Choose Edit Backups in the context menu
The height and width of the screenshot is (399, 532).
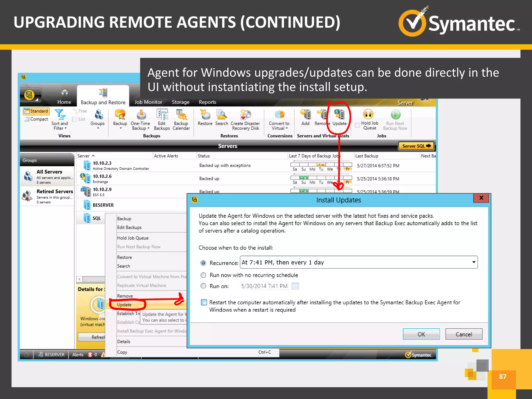(129, 227)
